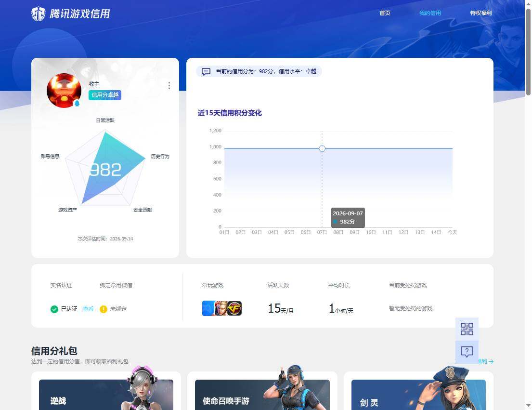Click the Tencent Game Credit shield logo
Viewport: 532px width, 410px height.
click(x=39, y=13)
